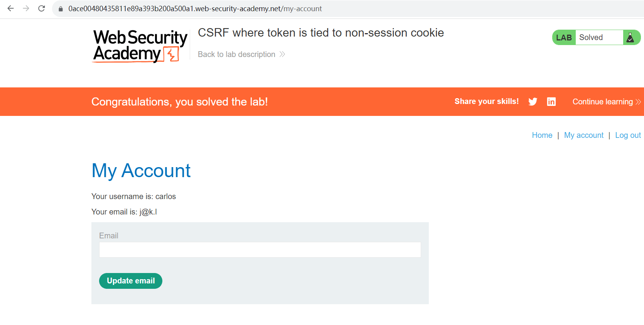Share on LinkedIn via the LinkedIn icon

tap(551, 102)
